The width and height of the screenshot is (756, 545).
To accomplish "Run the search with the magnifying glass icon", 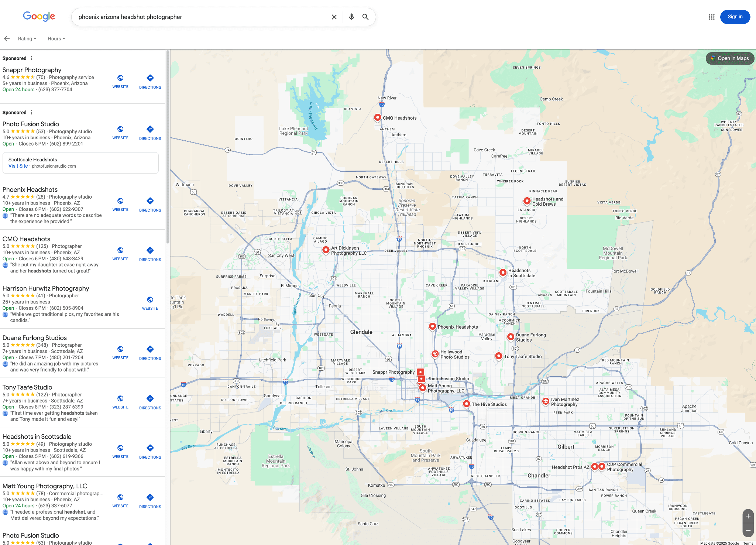I will (365, 17).
